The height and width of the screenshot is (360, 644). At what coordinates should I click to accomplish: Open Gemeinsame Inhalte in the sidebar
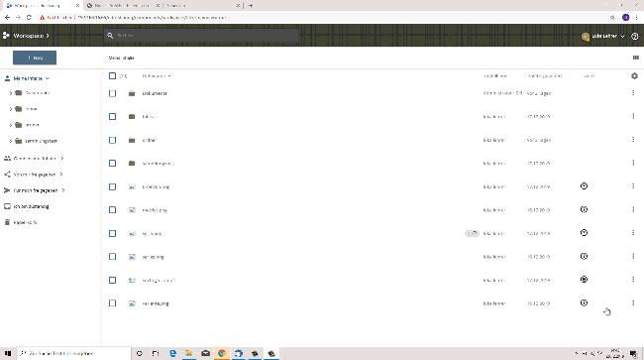click(35, 159)
